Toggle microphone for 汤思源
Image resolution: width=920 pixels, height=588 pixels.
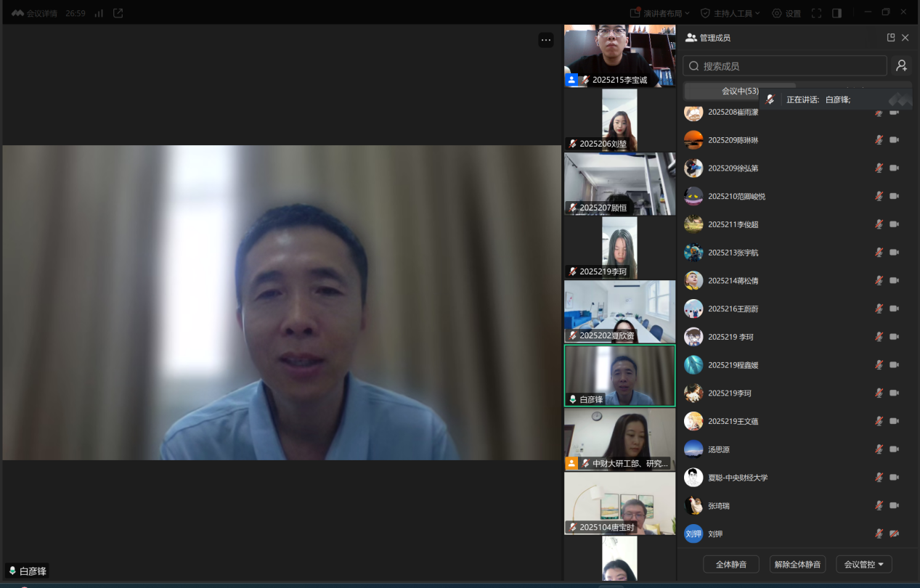click(879, 449)
